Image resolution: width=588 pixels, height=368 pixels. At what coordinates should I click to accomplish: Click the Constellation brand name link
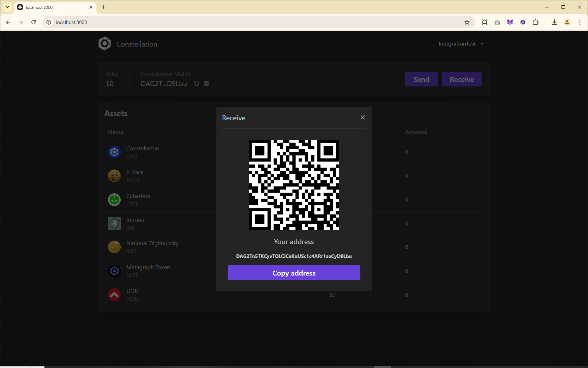click(x=137, y=44)
